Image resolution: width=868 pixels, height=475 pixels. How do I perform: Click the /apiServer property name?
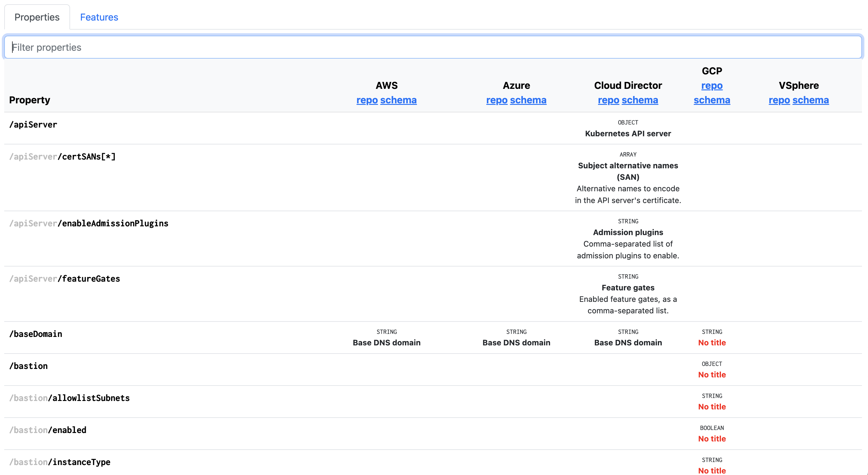coord(33,125)
